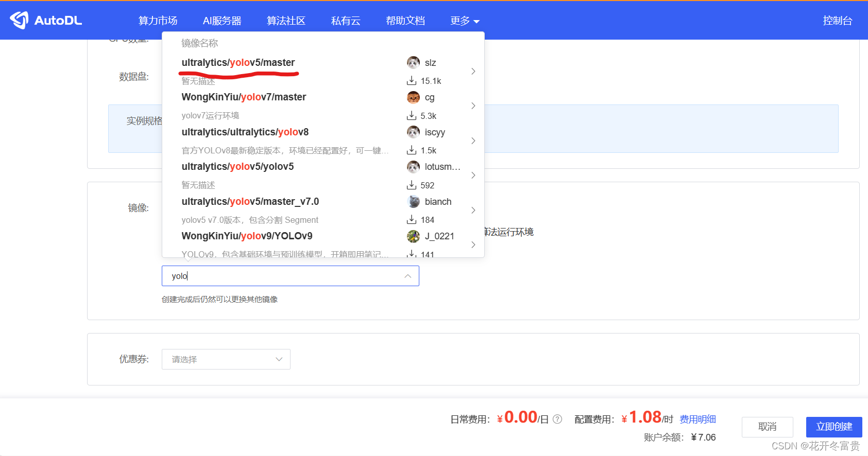Go to 算法社区 page
The height and width of the screenshot is (456, 868).
click(286, 21)
